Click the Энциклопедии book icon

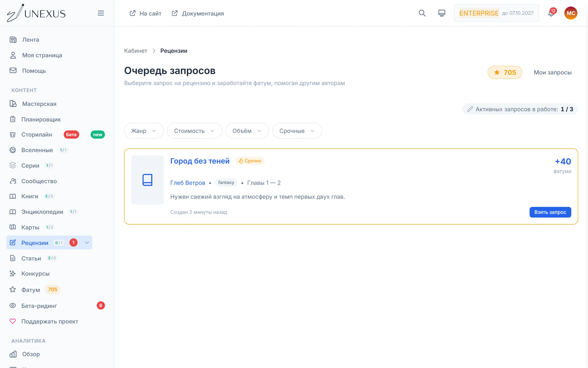tap(13, 212)
